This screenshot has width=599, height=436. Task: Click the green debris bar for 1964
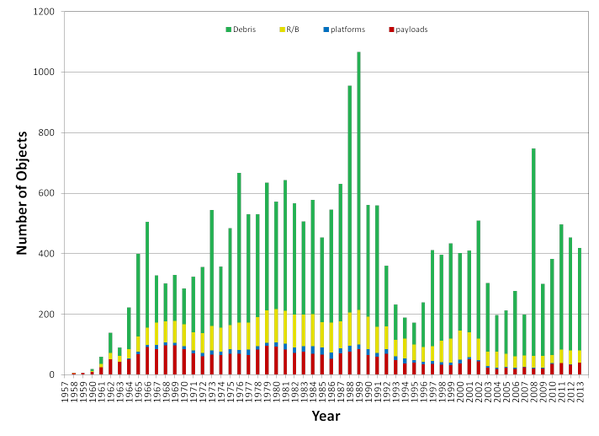(x=129, y=328)
